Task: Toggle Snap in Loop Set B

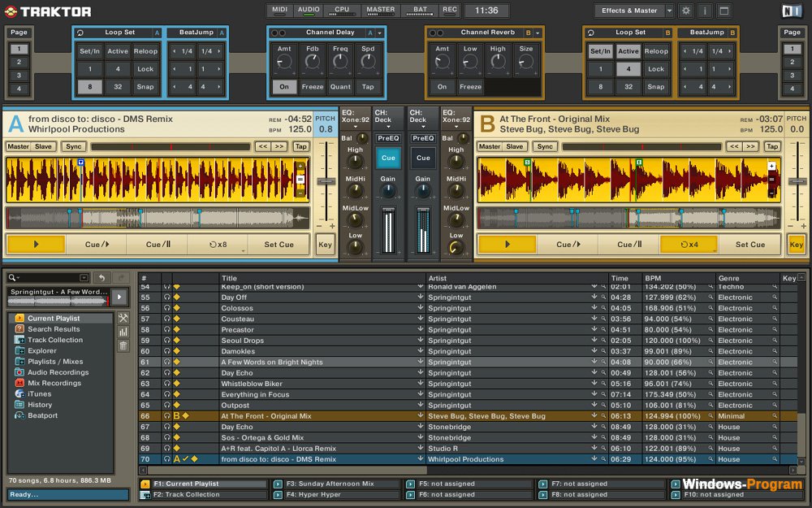Action: [655, 87]
